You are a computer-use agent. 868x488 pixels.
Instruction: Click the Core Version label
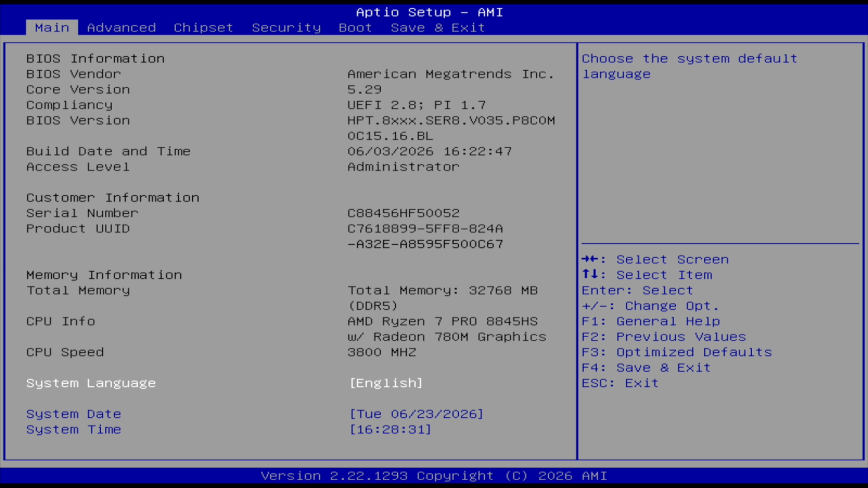78,89
